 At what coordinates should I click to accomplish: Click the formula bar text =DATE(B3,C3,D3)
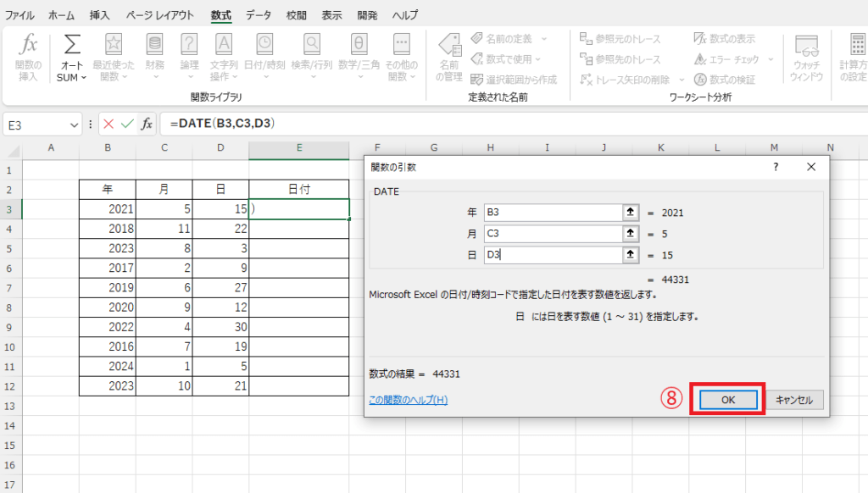click(223, 123)
